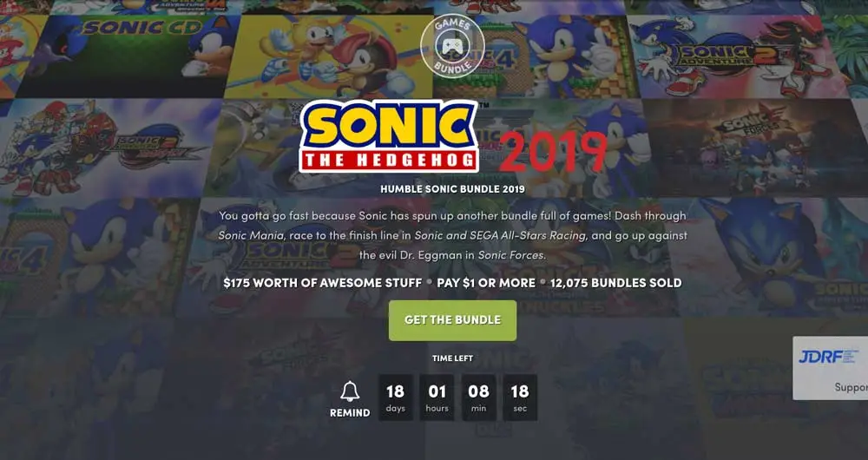The height and width of the screenshot is (460, 868).
Task: Select the Sonic Forces cover thumbnail
Action: coord(756,147)
